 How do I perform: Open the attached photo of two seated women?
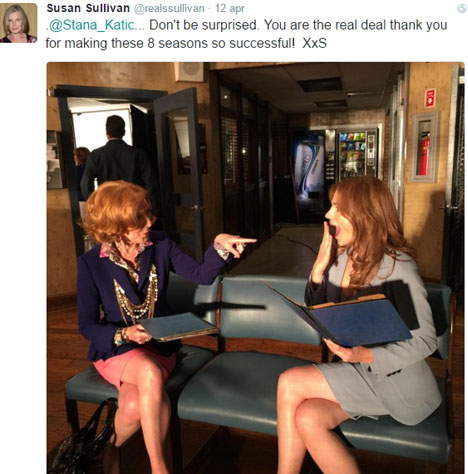[x=255, y=268]
